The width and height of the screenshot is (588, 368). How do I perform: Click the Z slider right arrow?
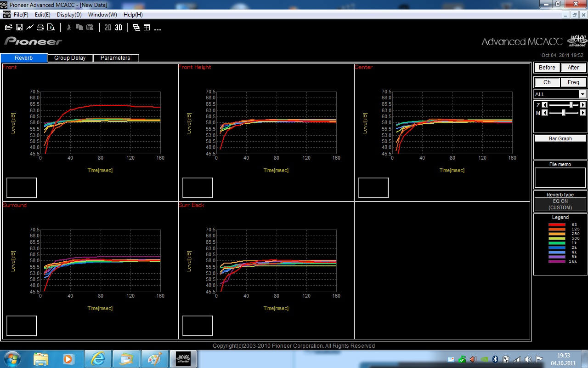click(x=583, y=105)
